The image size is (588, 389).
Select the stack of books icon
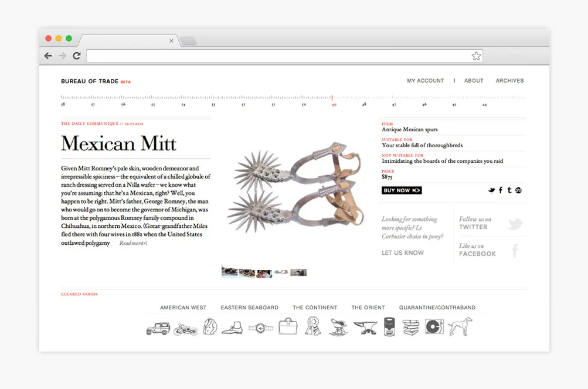[411, 327]
